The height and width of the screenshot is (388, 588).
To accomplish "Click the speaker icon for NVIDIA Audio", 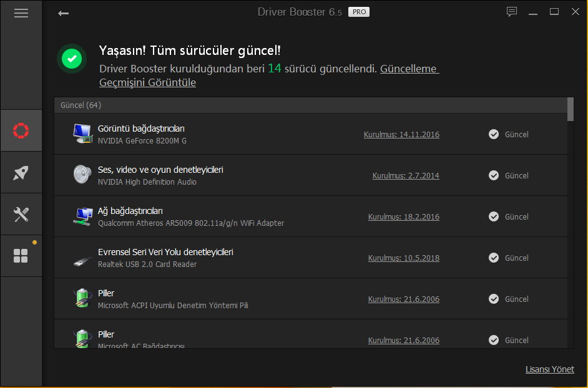I will (82, 174).
